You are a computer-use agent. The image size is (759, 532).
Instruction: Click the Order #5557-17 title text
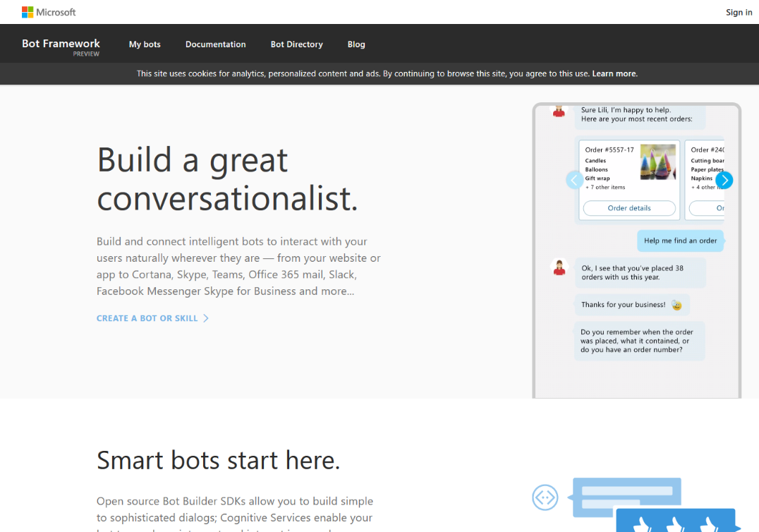(609, 150)
